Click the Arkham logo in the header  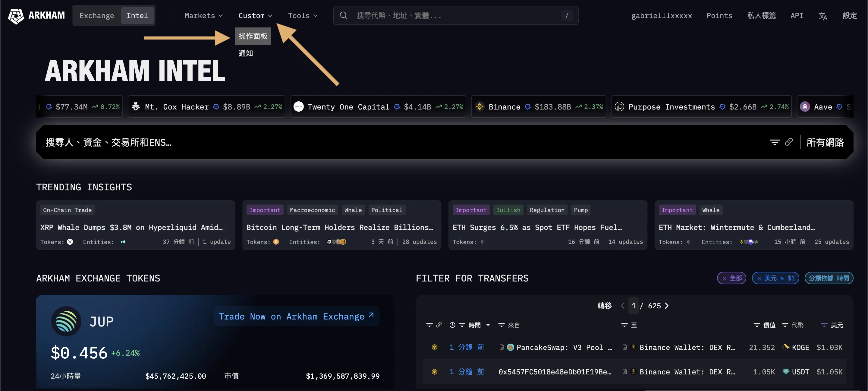click(36, 15)
